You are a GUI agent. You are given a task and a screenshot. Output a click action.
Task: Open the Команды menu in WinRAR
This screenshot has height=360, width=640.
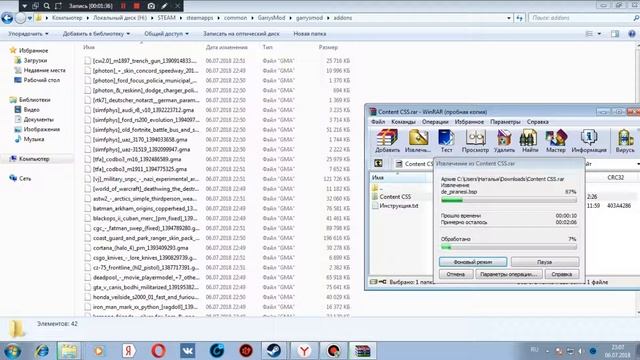pyautogui.click(x=403, y=122)
